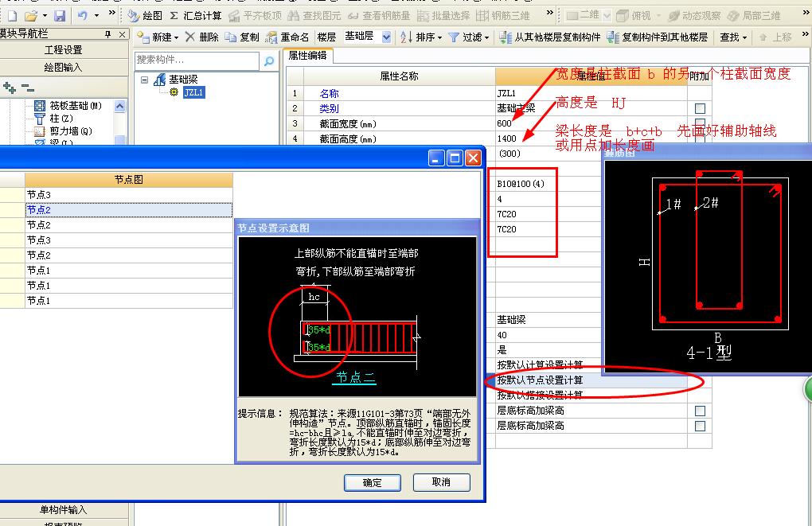The width and height of the screenshot is (812, 526).
Task: Open the undo history dropdown arrow
Action: tap(96, 16)
